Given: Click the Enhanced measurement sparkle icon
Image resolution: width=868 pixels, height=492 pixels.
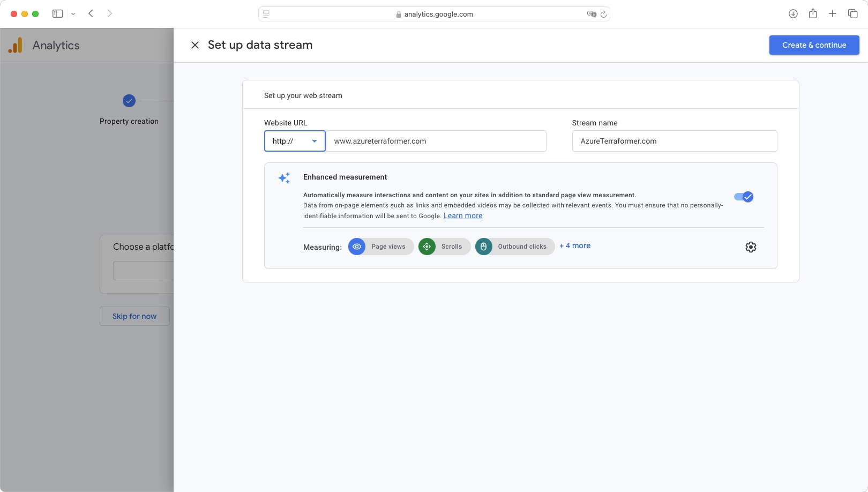Looking at the screenshot, I should click(284, 178).
